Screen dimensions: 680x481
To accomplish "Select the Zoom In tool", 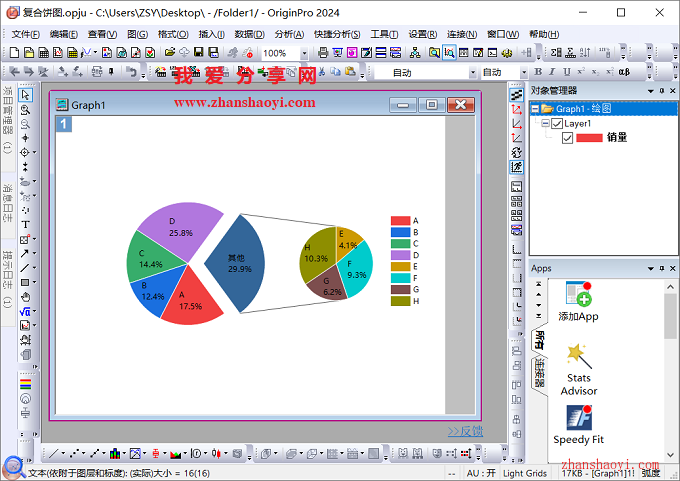I will point(25,110).
